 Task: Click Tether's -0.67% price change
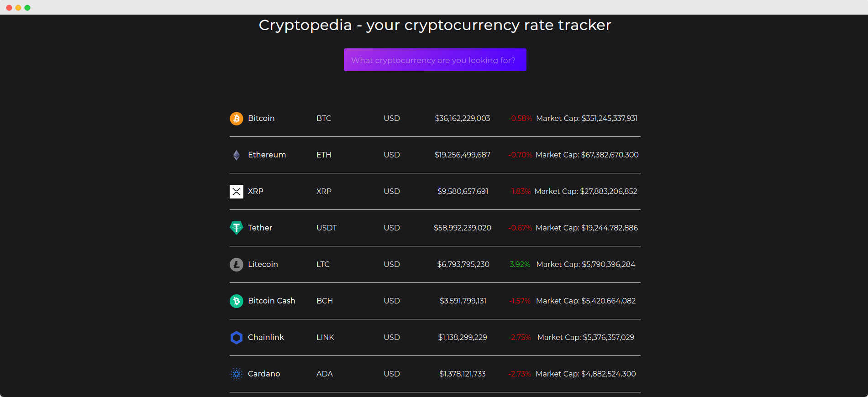(x=520, y=228)
